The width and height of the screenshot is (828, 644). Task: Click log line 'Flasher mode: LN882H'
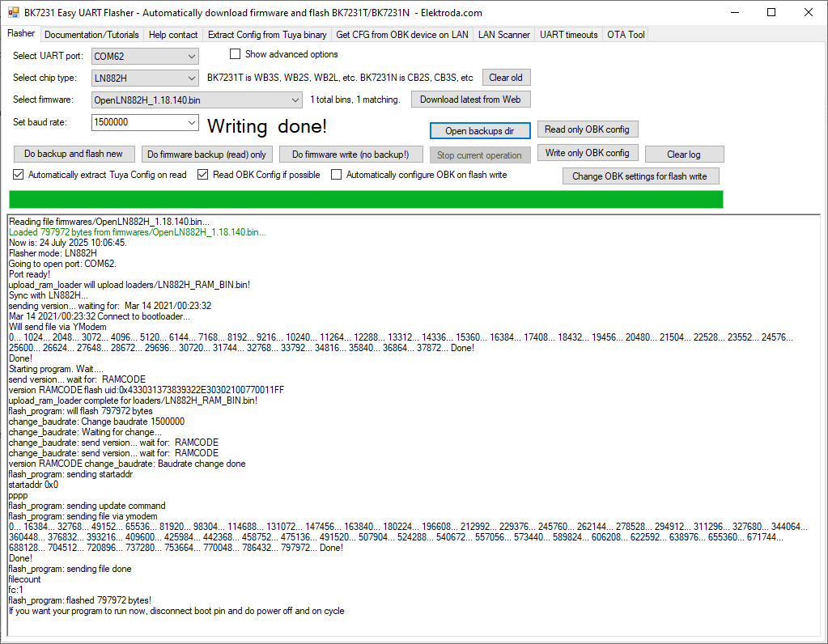[53, 253]
